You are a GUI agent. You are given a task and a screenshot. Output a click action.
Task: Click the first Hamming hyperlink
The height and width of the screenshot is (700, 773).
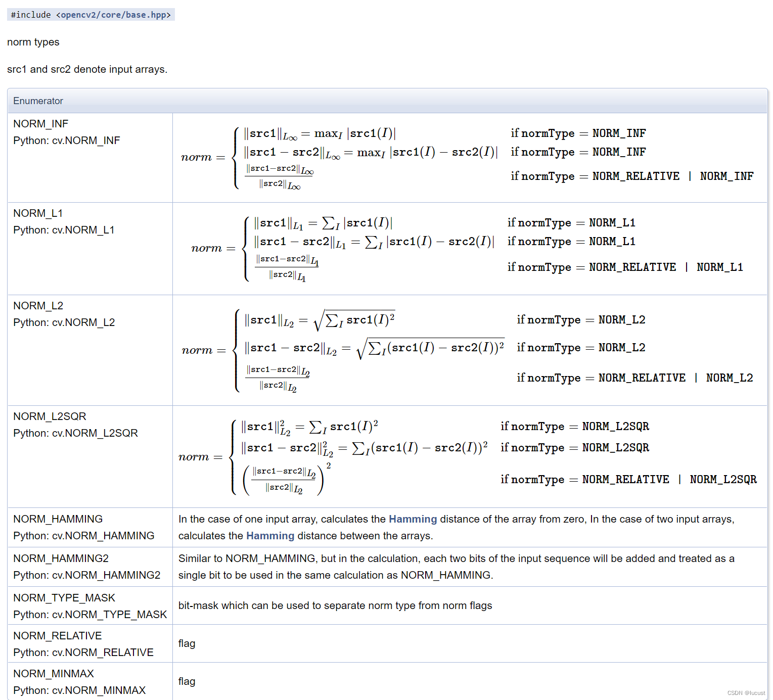(413, 519)
